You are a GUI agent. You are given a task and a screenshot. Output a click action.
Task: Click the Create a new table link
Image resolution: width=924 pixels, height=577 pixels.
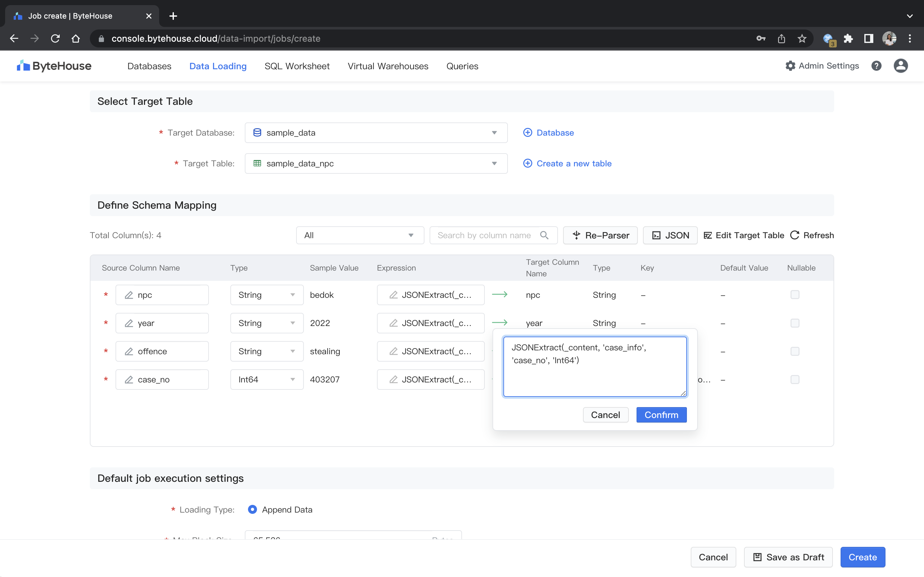pos(574,163)
